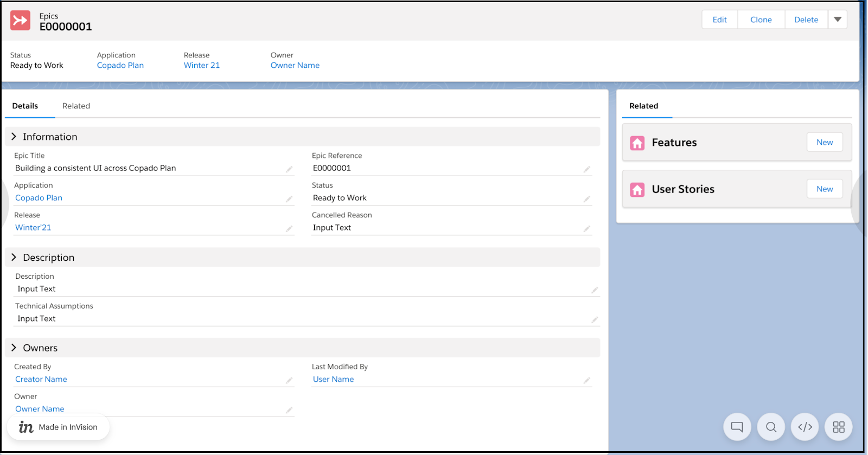Screen dimensions: 868x455
Task: Click pencil icon on Ready to Work status field
Action: tap(586, 199)
